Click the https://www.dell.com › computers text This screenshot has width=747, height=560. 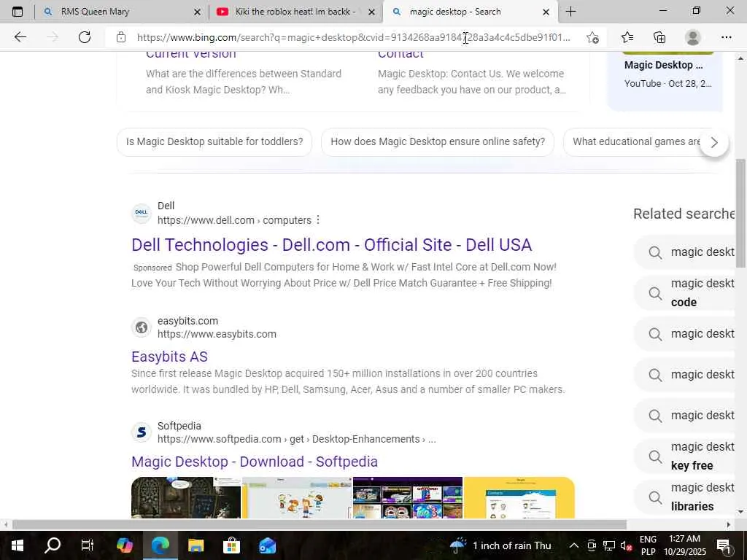[x=234, y=220]
